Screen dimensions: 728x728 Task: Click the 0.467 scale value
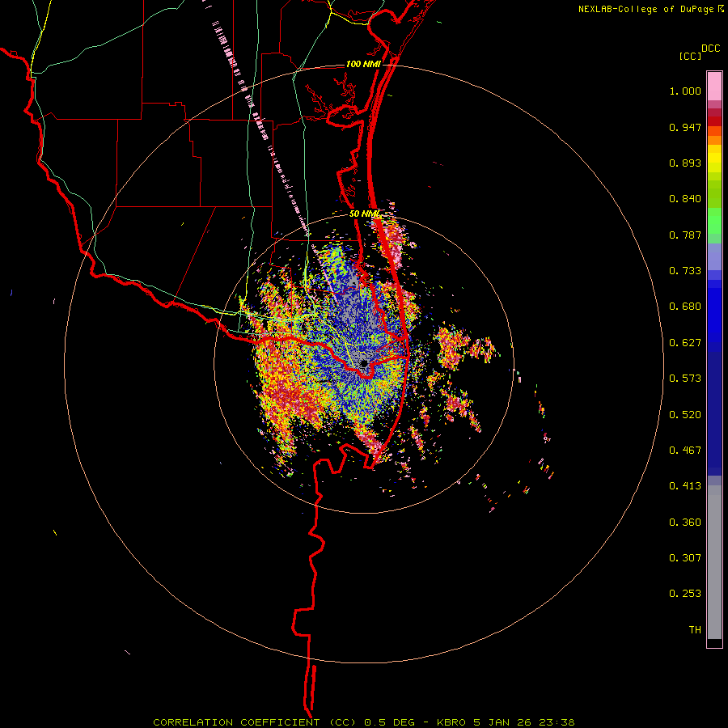coord(685,451)
